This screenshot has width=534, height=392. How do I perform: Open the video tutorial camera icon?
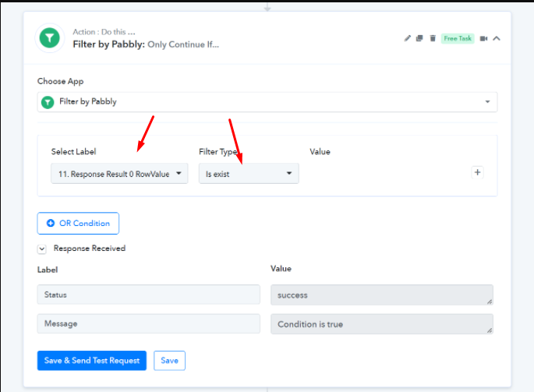[483, 38]
